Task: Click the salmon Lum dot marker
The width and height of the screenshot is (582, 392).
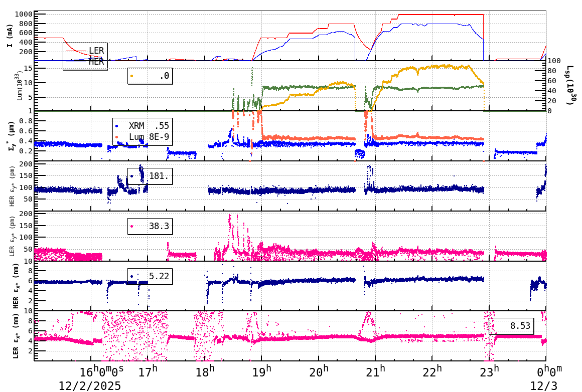Action: 116,137
